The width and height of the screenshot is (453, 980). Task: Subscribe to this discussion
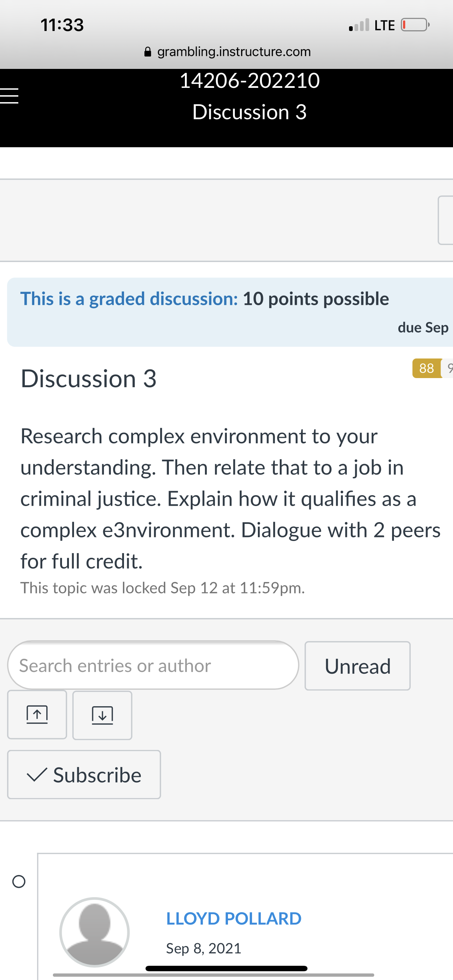click(84, 775)
